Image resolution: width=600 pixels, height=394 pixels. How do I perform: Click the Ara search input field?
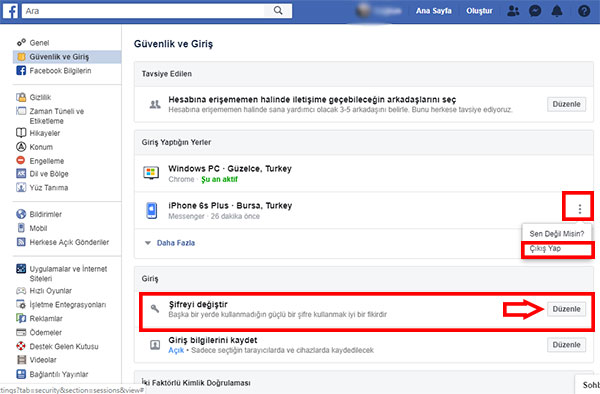click(x=143, y=11)
